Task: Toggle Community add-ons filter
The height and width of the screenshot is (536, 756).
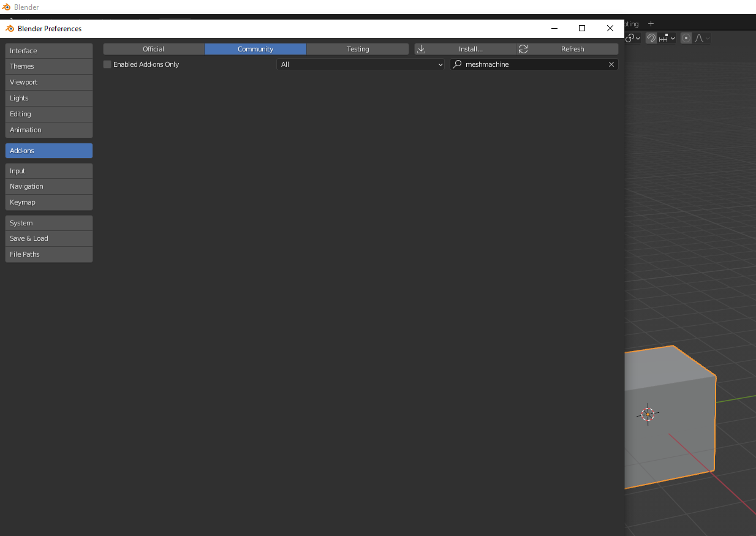Action: pyautogui.click(x=255, y=49)
